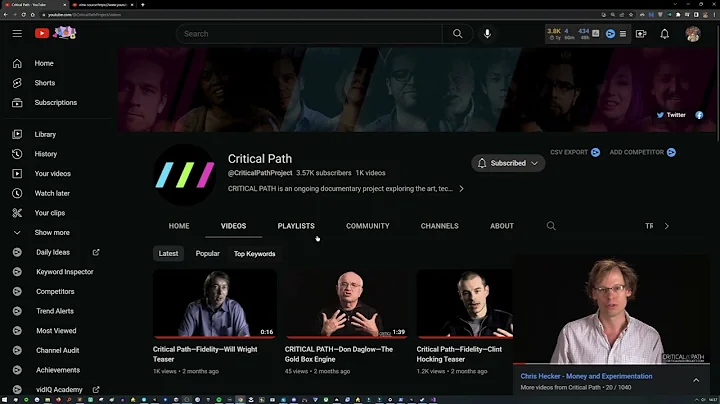This screenshot has width=720, height=404.
Task: Search within the channel magnifier icon
Action: 551,226
